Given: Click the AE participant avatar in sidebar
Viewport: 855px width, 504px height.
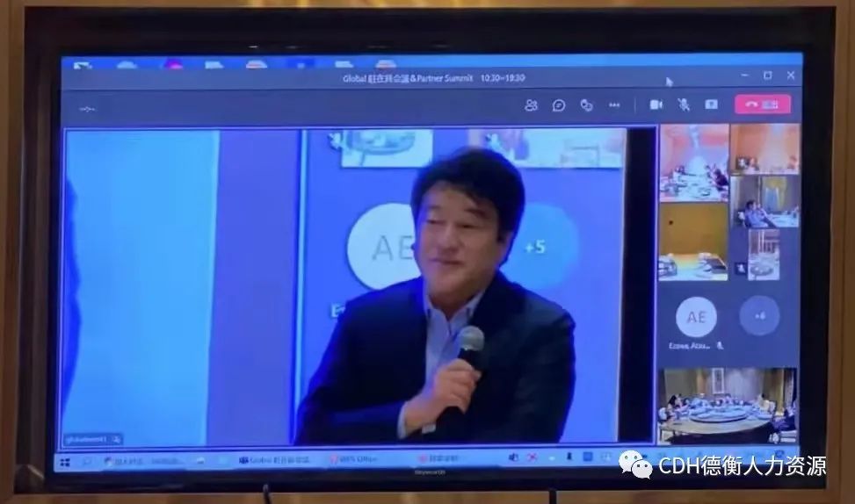Looking at the screenshot, I should pyautogui.click(x=696, y=317).
